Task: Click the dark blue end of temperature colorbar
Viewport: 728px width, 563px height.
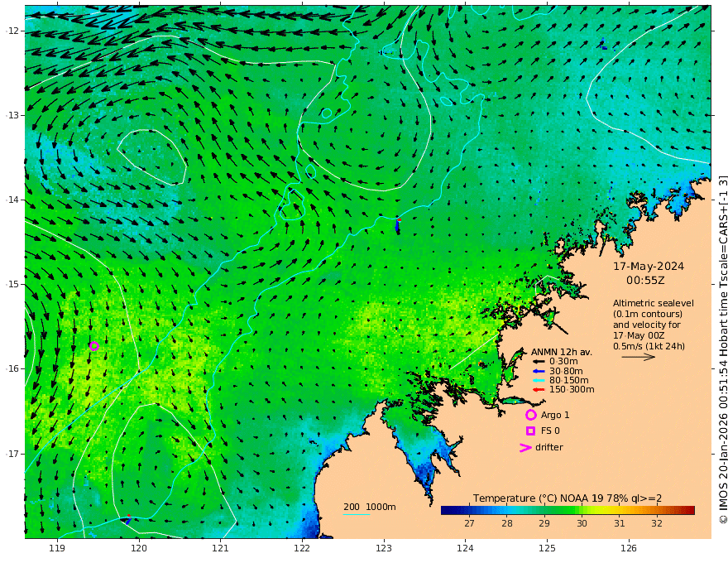Action: pyautogui.click(x=446, y=511)
